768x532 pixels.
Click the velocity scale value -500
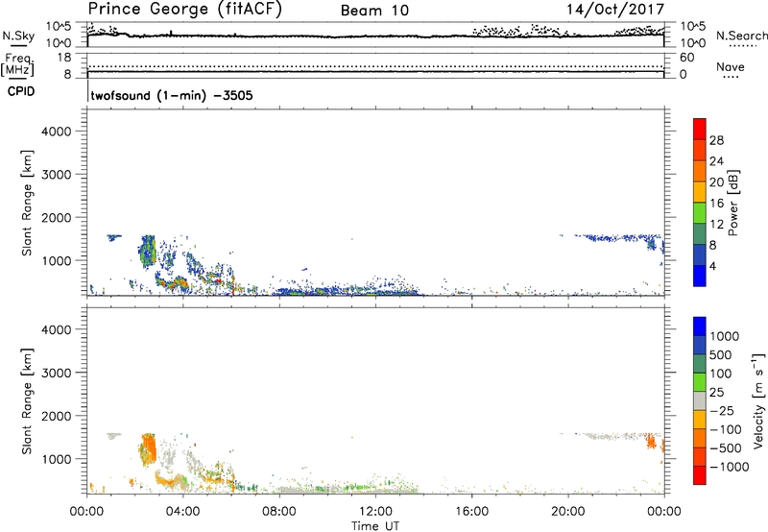[x=726, y=448]
